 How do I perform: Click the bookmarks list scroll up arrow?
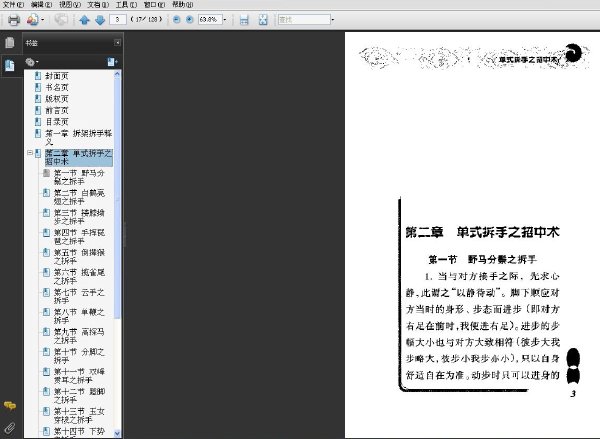pyautogui.click(x=117, y=74)
